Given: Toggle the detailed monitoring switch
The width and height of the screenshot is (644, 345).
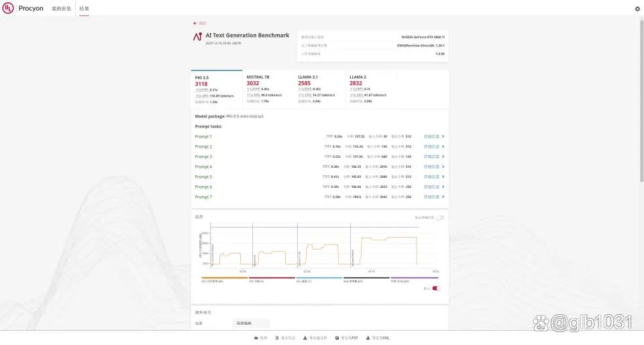Looking at the screenshot, I should coord(440,217).
